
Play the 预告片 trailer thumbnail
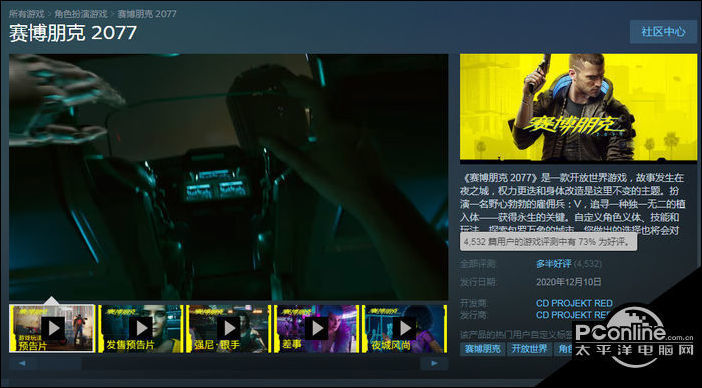coord(52,329)
